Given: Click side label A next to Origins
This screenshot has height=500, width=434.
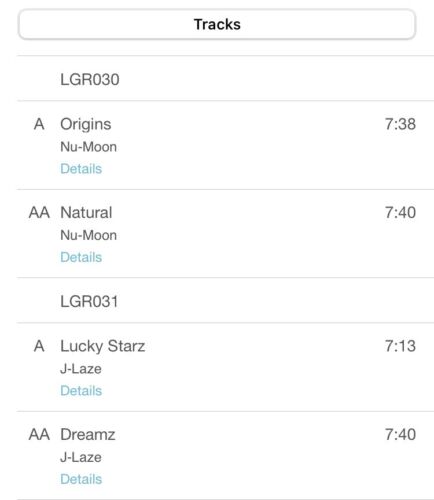Looking at the screenshot, I should [x=39, y=124].
